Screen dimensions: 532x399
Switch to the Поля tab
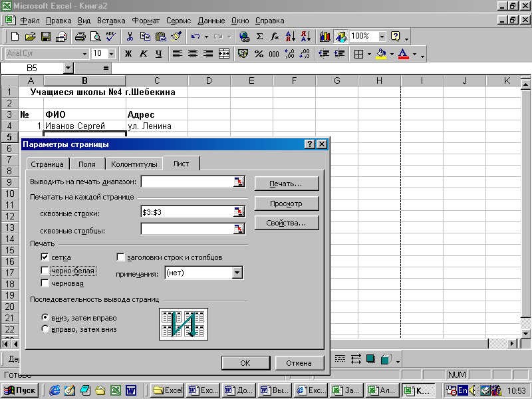(87, 164)
